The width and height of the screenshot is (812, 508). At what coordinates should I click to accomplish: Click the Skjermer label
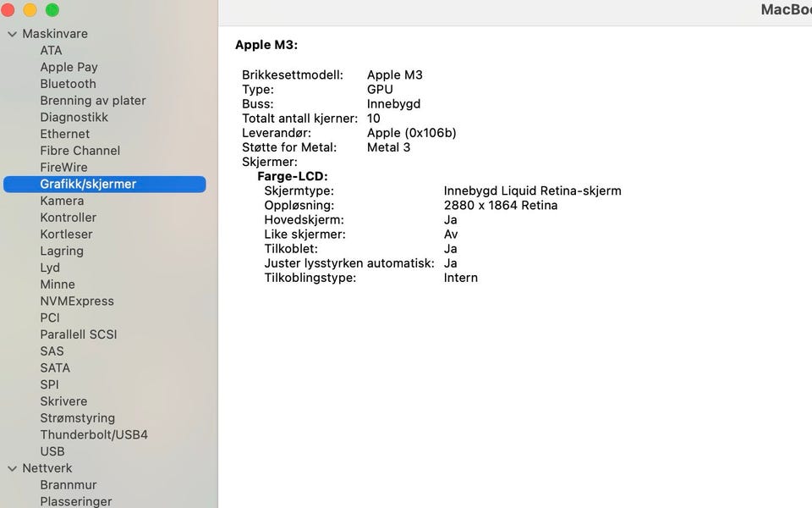(x=269, y=163)
